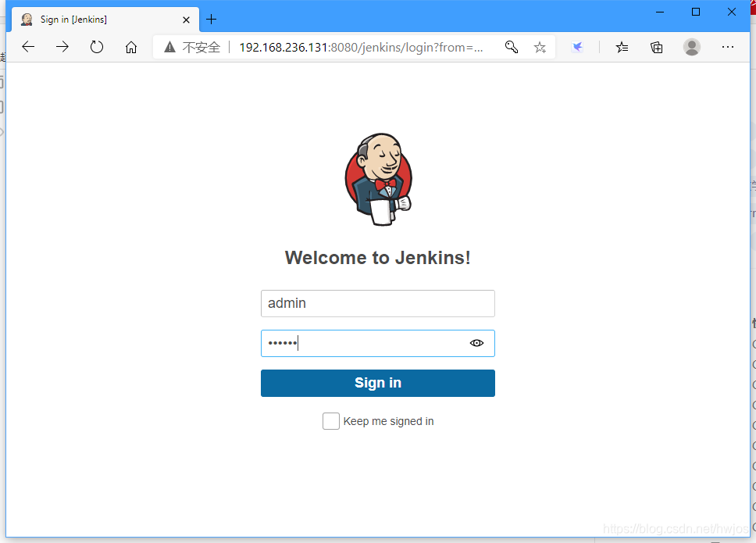Click the Welcome to Jenkins! heading

(377, 258)
